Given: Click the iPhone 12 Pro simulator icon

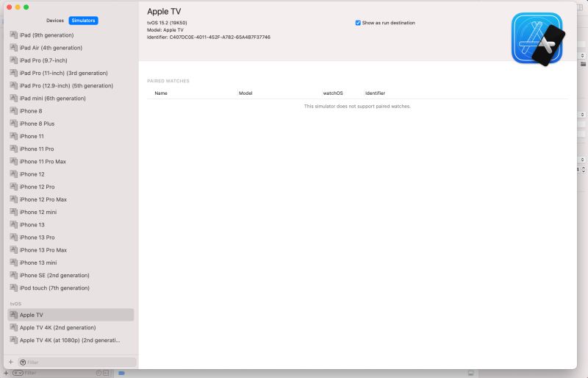Looking at the screenshot, I should tap(14, 187).
